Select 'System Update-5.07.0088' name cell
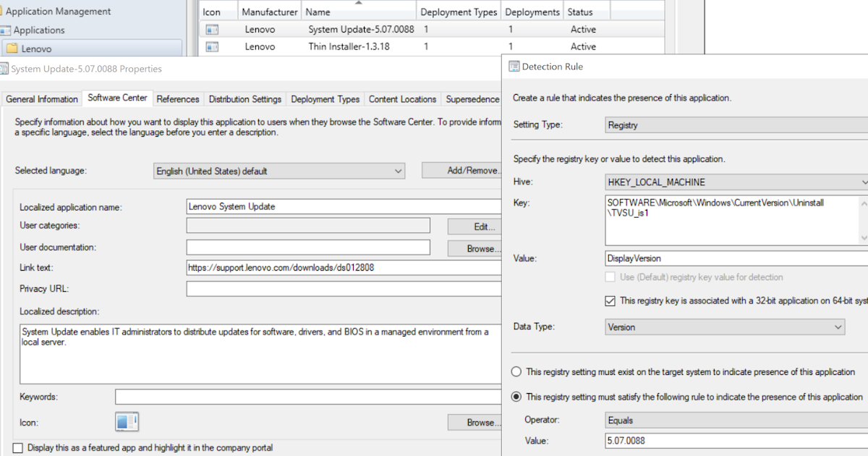This screenshot has height=456, width=868. click(x=361, y=30)
